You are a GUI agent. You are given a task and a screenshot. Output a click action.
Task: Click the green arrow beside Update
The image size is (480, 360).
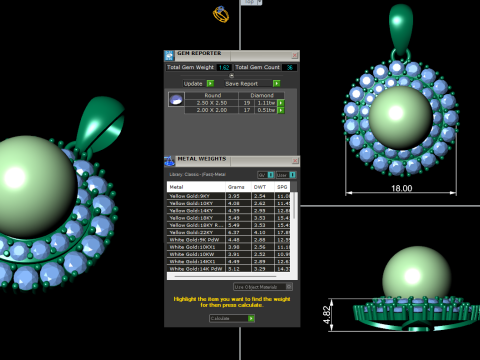(x=210, y=83)
